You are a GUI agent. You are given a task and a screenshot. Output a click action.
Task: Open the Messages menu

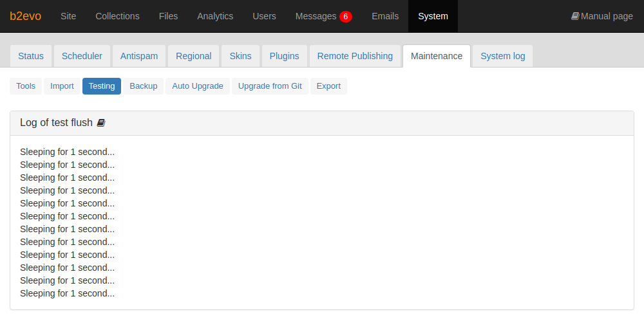pyautogui.click(x=316, y=16)
